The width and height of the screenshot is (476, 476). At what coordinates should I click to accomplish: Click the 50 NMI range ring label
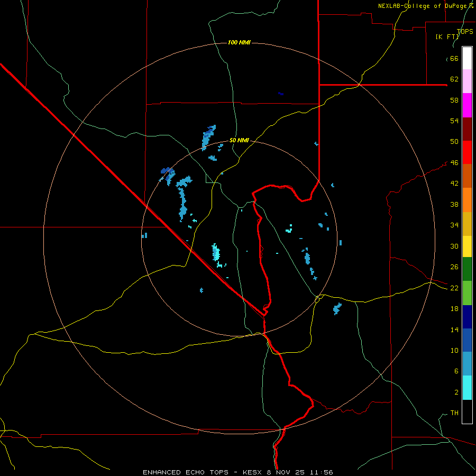tap(239, 140)
